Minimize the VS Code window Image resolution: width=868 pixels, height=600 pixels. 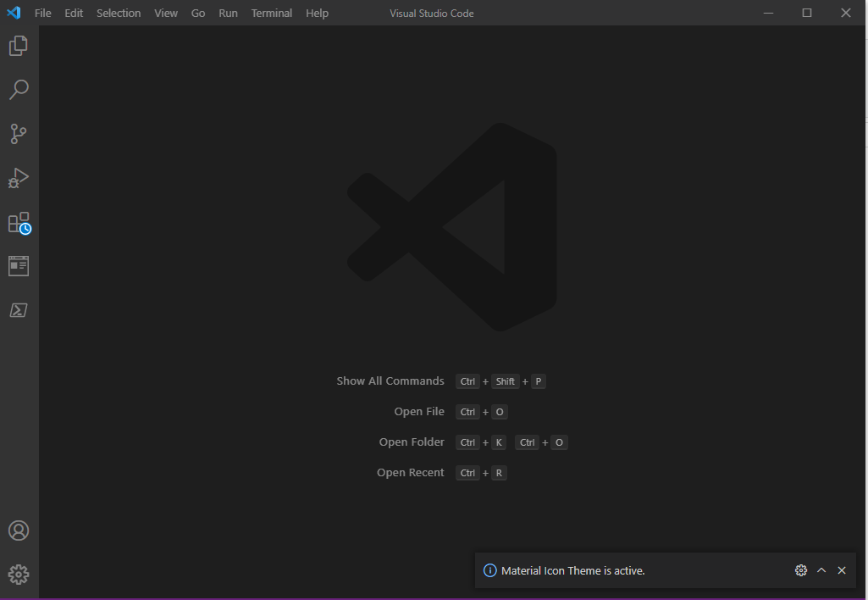768,13
